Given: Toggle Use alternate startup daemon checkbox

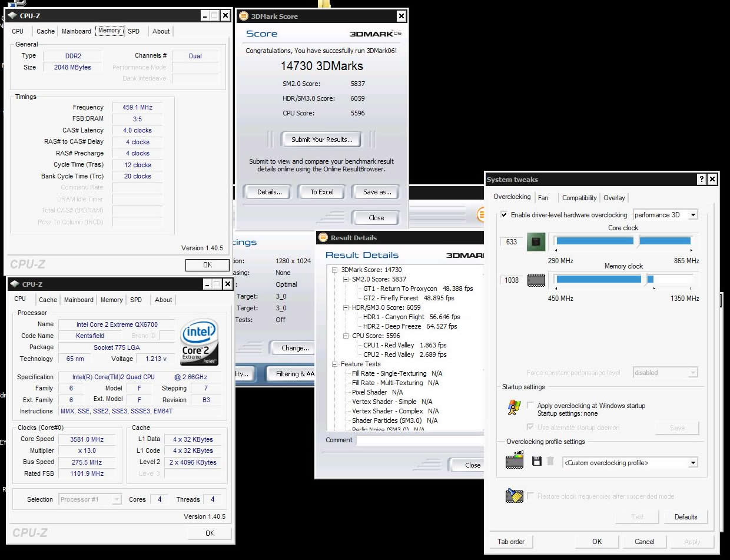Looking at the screenshot, I should [x=530, y=428].
